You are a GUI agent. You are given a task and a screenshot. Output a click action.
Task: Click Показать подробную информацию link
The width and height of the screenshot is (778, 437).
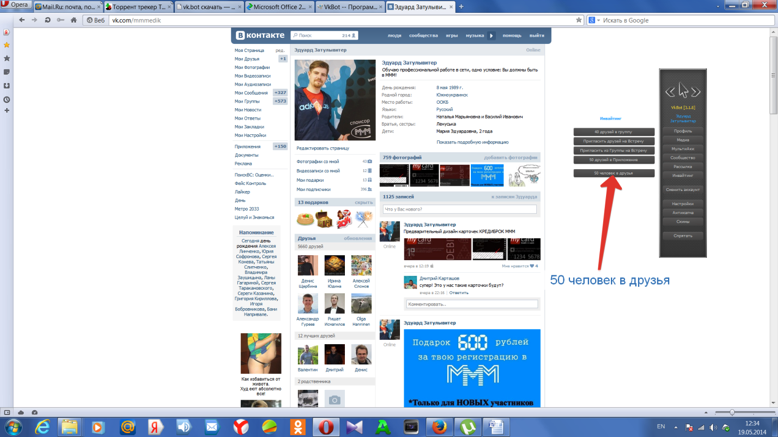tap(472, 142)
